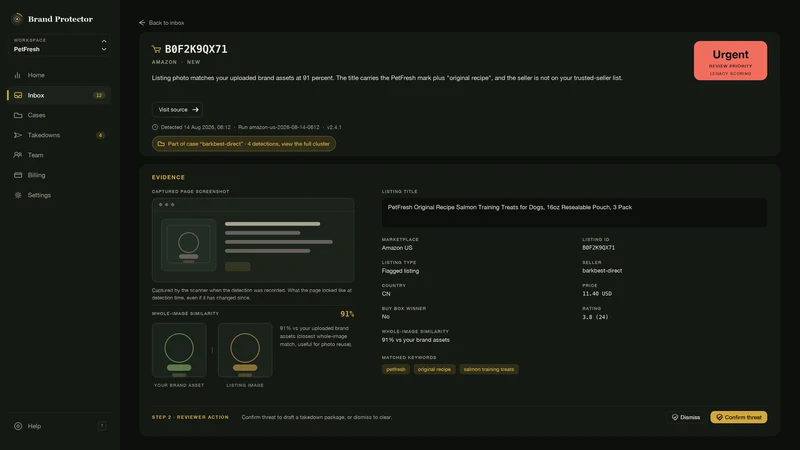Click the Flagged listing type value

pyautogui.click(x=401, y=271)
